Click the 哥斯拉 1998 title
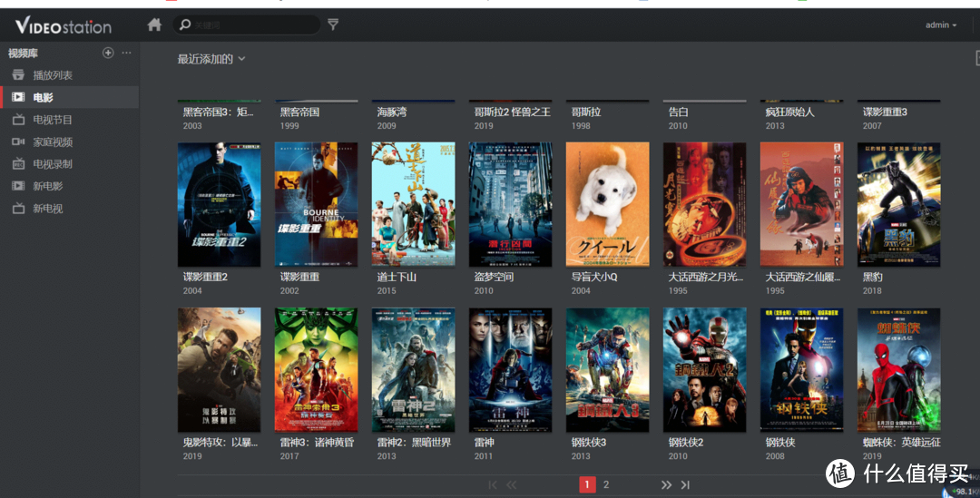The image size is (980, 498). coord(585,112)
